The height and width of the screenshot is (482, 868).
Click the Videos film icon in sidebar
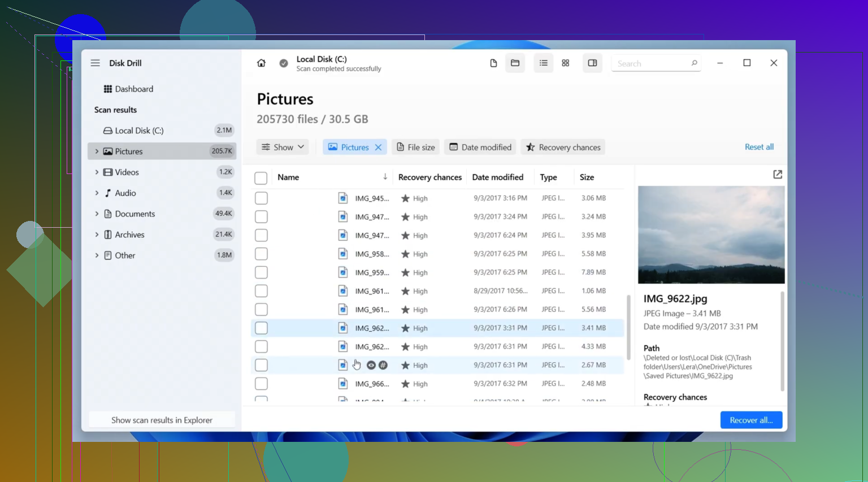(x=107, y=172)
